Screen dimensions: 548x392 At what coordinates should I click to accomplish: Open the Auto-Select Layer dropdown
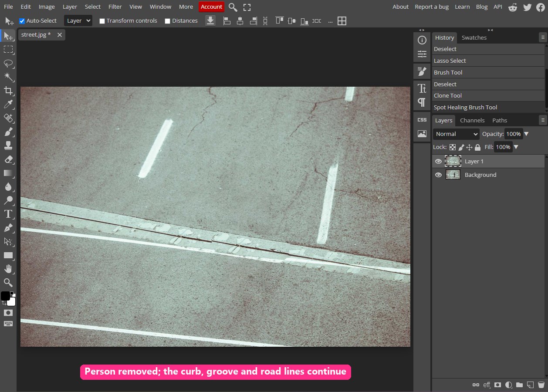[78, 20]
